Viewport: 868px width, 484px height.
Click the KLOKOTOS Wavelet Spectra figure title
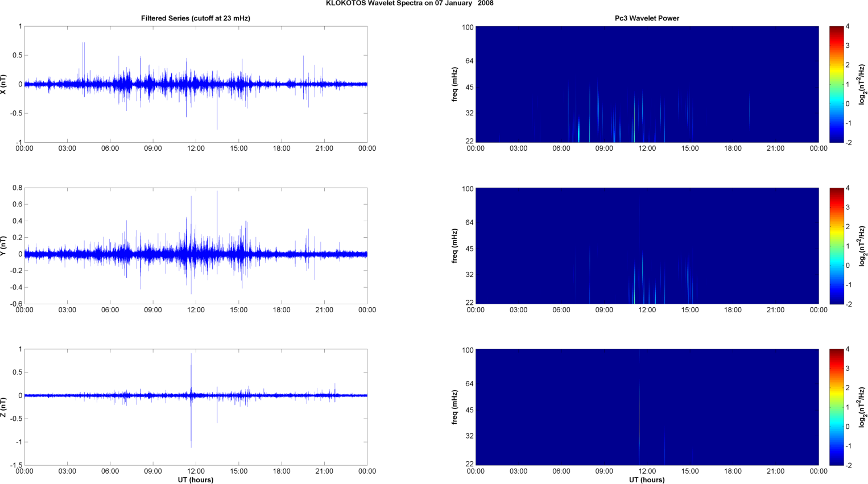tap(410, 3)
